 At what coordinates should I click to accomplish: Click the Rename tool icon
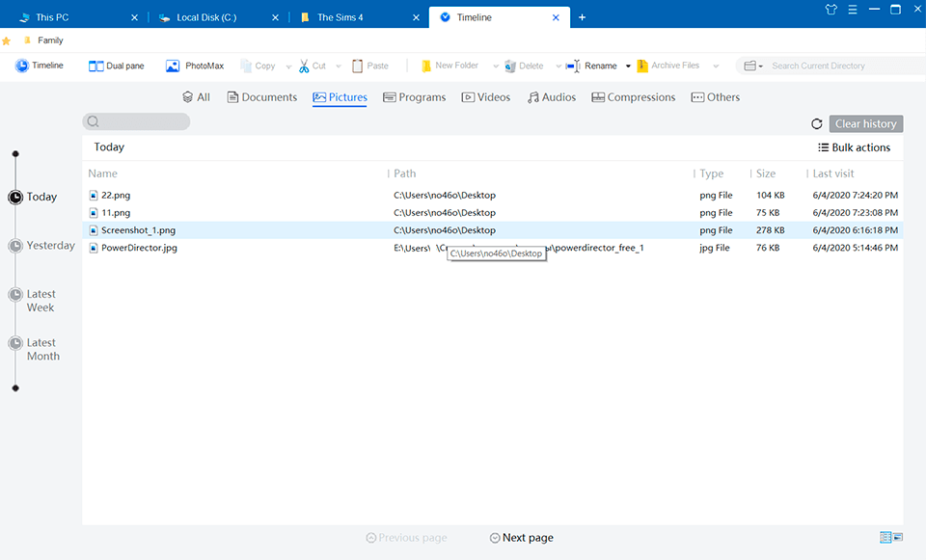pyautogui.click(x=573, y=66)
